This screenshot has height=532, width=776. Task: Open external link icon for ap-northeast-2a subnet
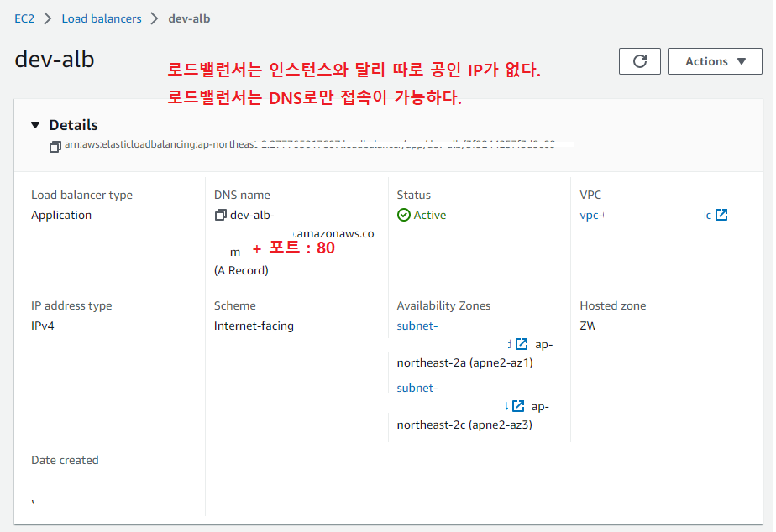click(522, 344)
